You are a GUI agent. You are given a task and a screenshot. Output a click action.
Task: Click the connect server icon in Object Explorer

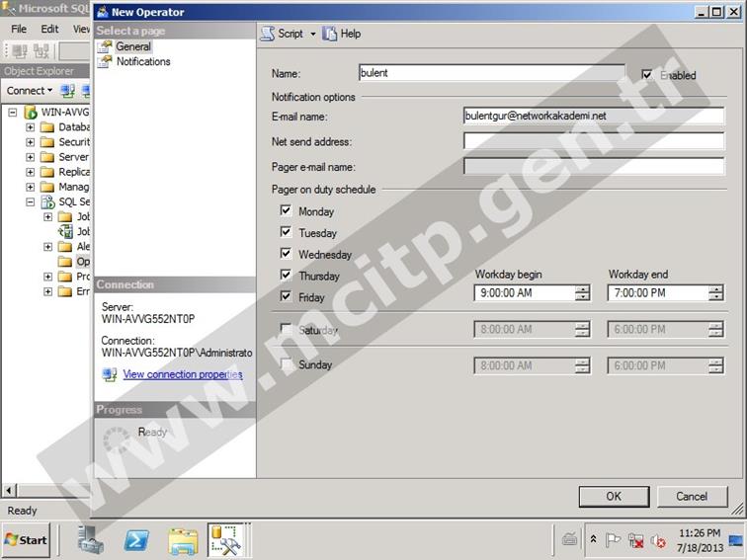pos(67,91)
